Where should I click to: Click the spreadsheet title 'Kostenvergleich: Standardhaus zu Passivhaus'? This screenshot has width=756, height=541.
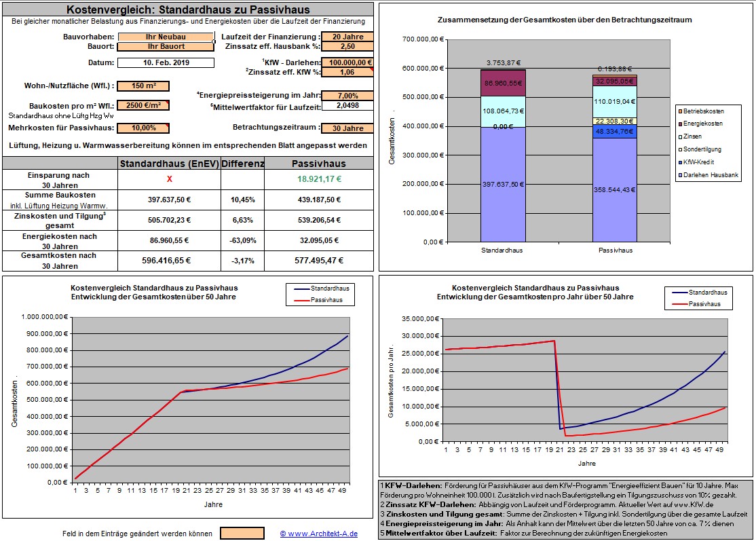click(x=188, y=10)
